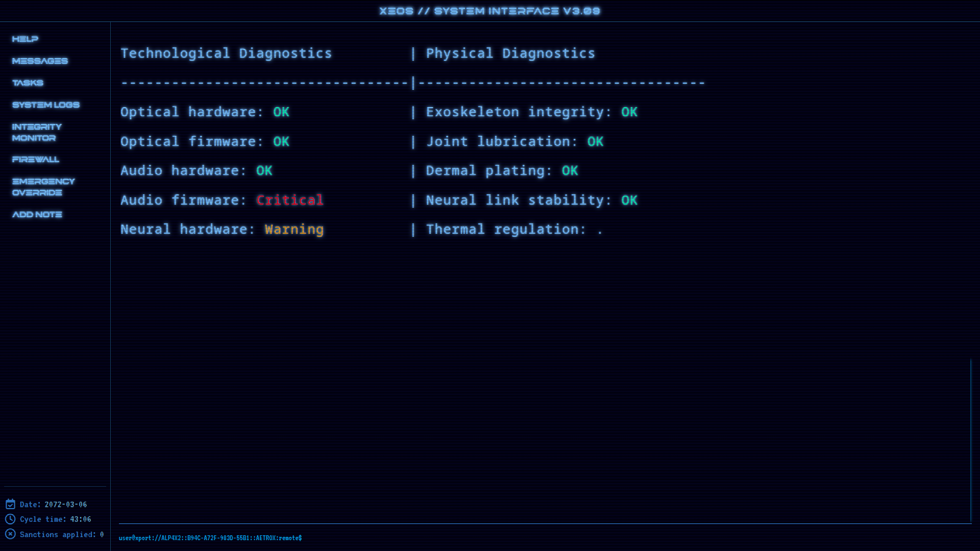Screen dimensions: 980x551
Task: Click the Warning neural hardware status
Action: 294,229
